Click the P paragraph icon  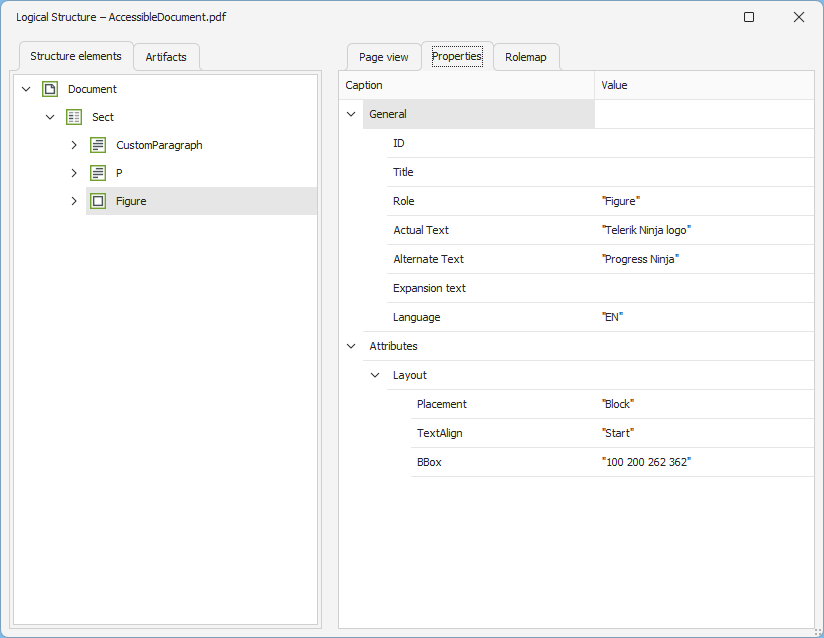[98, 173]
